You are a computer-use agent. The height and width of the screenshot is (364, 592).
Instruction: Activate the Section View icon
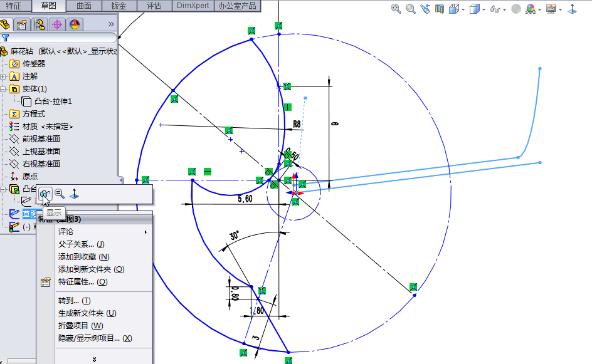(x=440, y=9)
